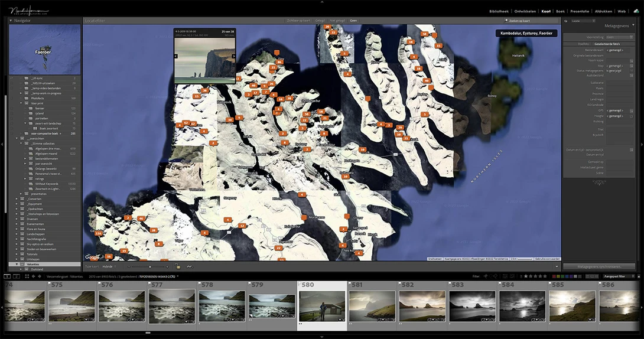The width and height of the screenshot is (644, 339).
Task: Filter by flagged photos flag icon
Action: (x=486, y=276)
